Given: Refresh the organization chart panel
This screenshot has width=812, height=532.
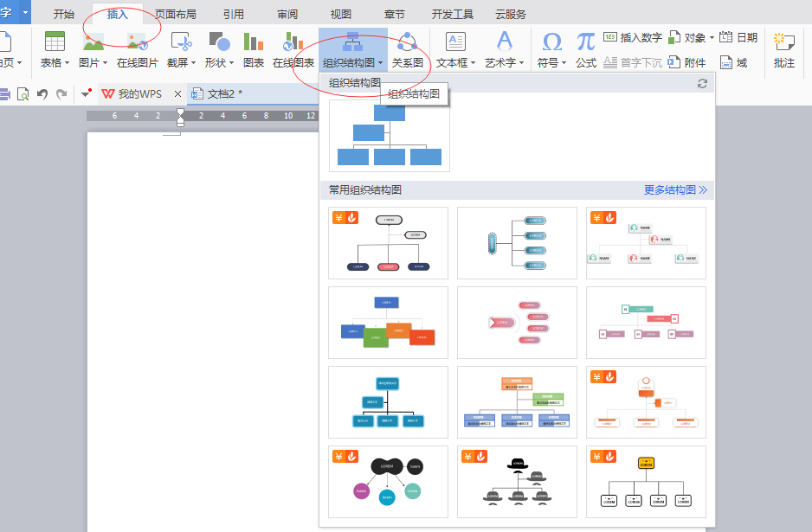Looking at the screenshot, I should [702, 83].
